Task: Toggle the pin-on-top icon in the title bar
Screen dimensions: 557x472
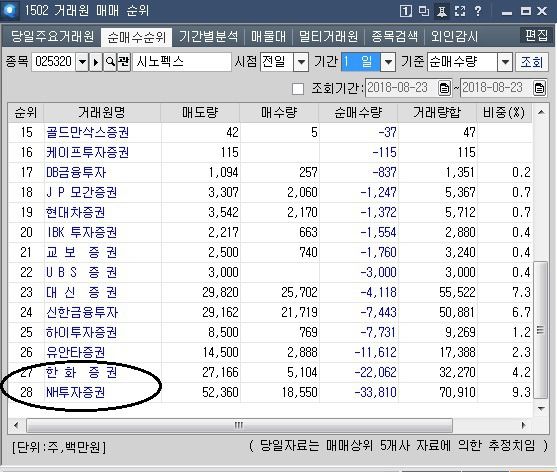Action: 442,11
